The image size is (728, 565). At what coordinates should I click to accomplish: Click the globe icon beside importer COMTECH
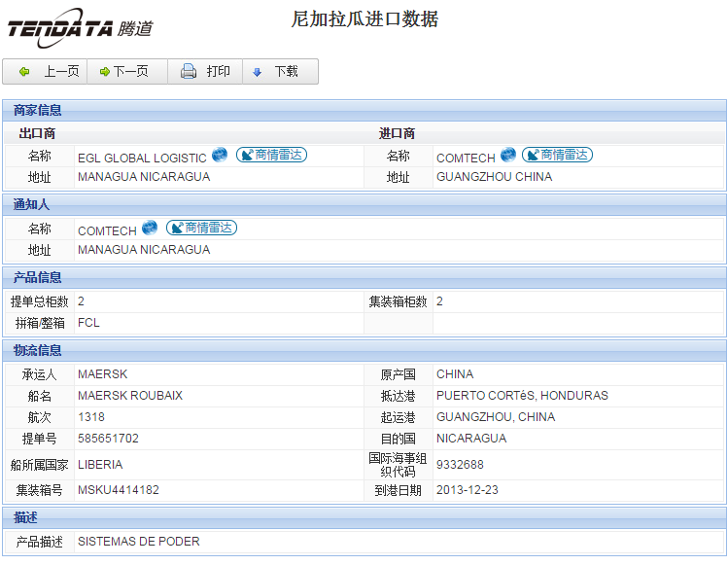pos(508,155)
